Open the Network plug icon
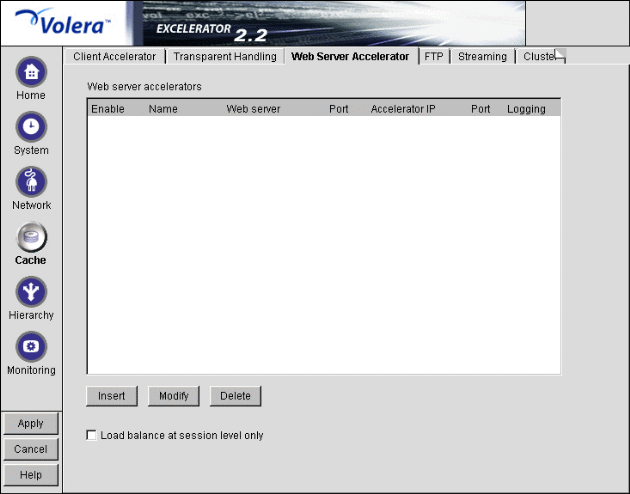Image resolution: width=630 pixels, height=494 pixels. point(31,182)
